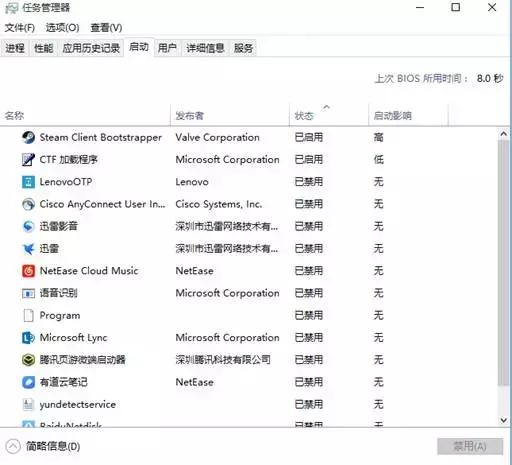
Task: Click the Microsoft Lync icon
Action: (28, 338)
